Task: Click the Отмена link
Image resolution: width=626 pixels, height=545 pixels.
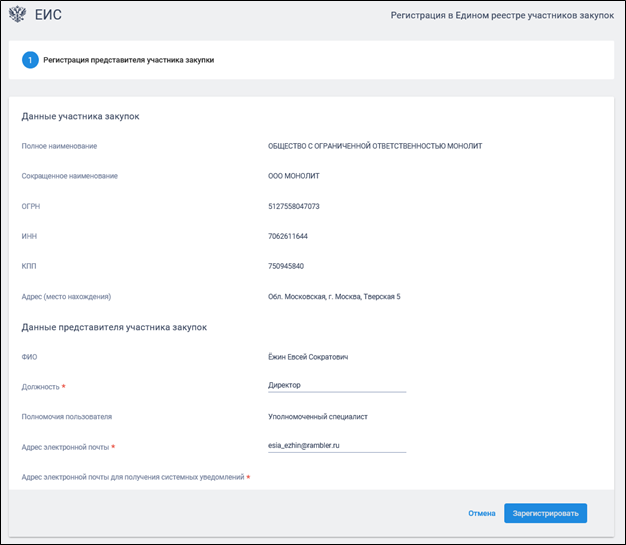Action: click(x=481, y=513)
